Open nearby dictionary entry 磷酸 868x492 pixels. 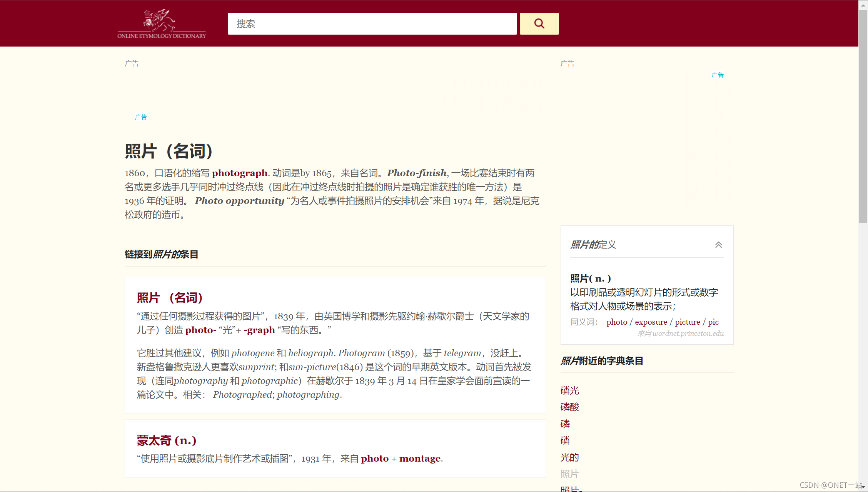pos(569,407)
